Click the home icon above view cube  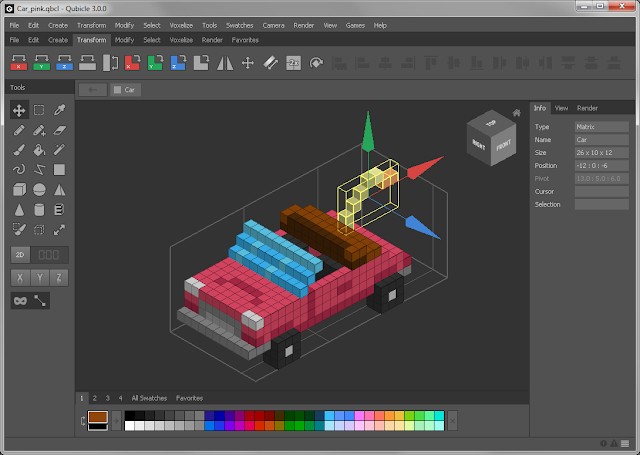[516, 113]
